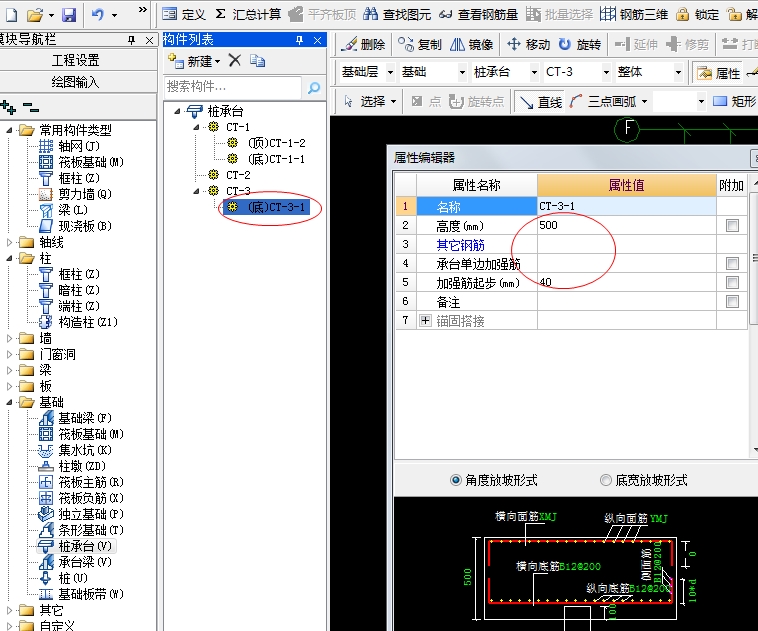The image size is (758, 631).
Task: Toggle 高度(mm) 附加 checkbox
Action: 732,225
